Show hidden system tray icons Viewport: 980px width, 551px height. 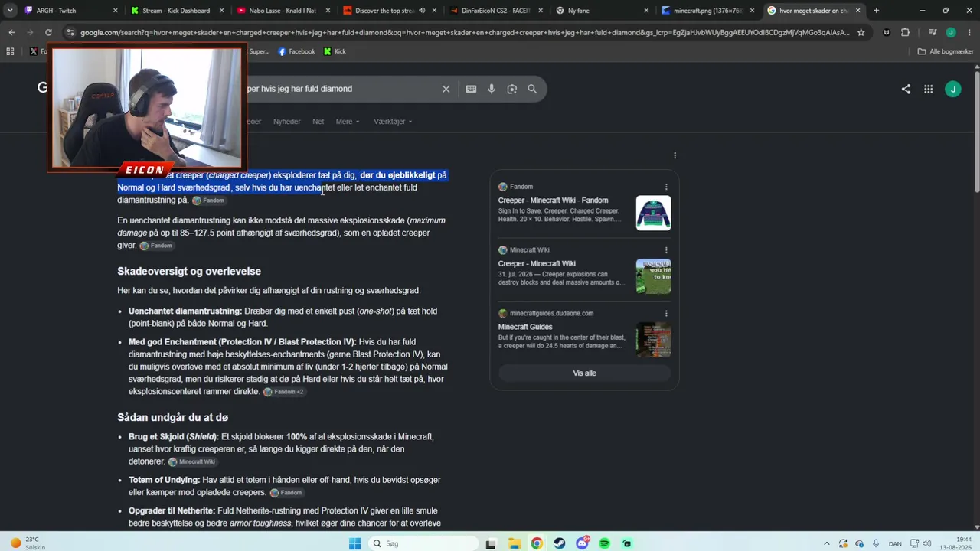click(x=826, y=543)
